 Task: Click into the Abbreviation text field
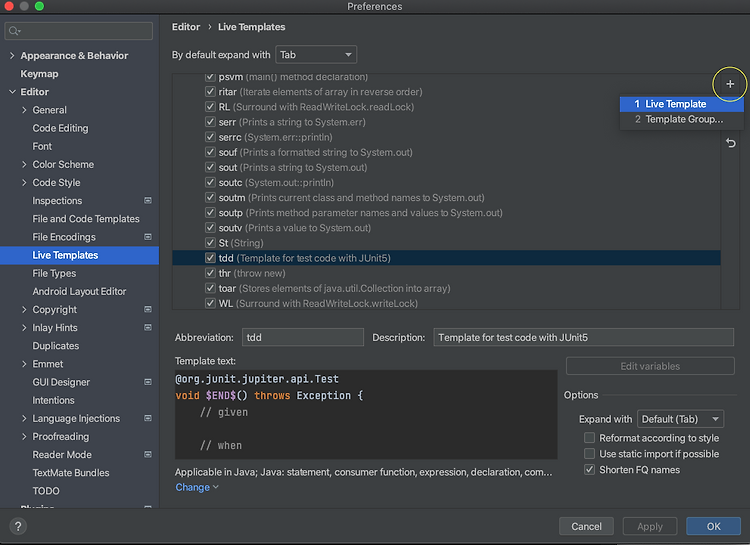point(302,338)
